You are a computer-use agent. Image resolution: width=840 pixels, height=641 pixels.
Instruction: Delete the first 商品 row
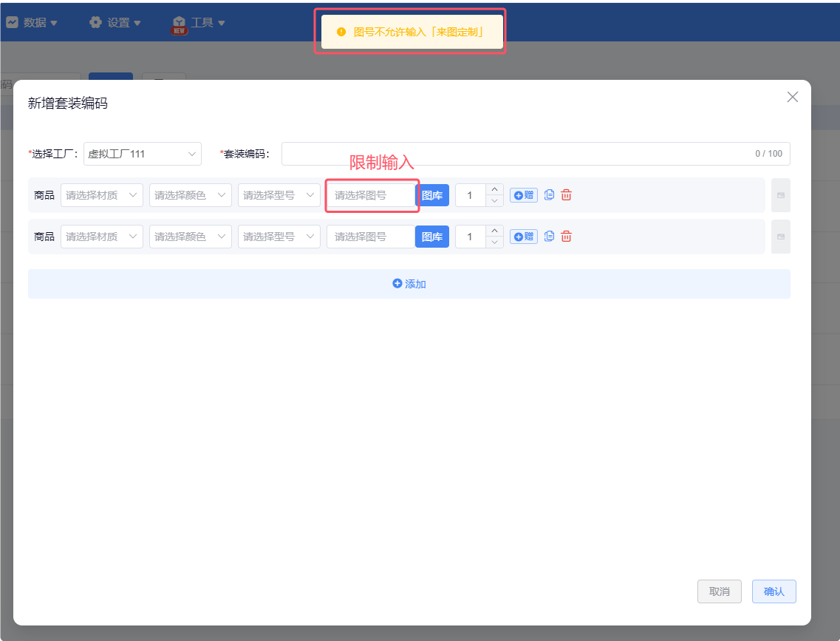point(566,195)
